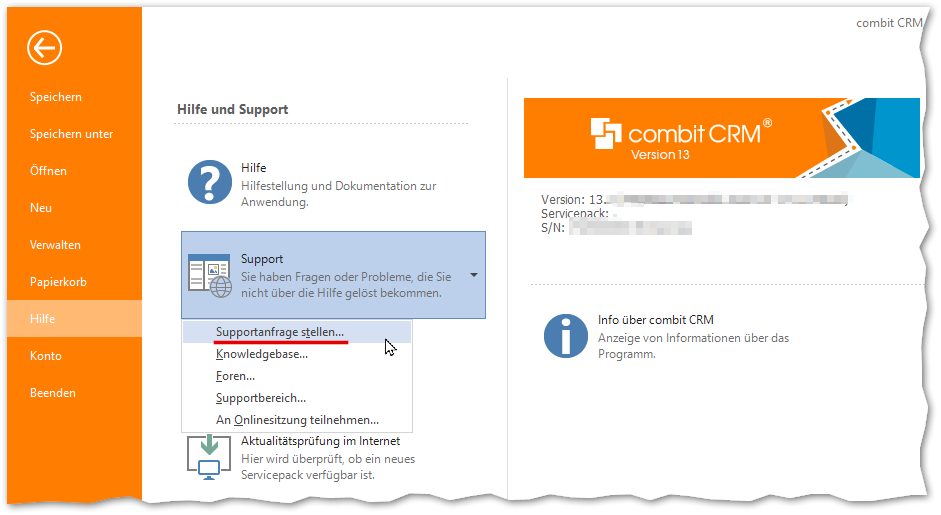Click the Aktualitätsprüfung download monitor icon
941x515 pixels.
coord(210,455)
